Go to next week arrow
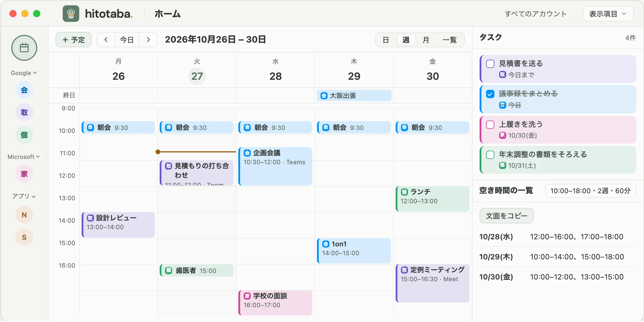The width and height of the screenshot is (644, 322). coord(148,40)
